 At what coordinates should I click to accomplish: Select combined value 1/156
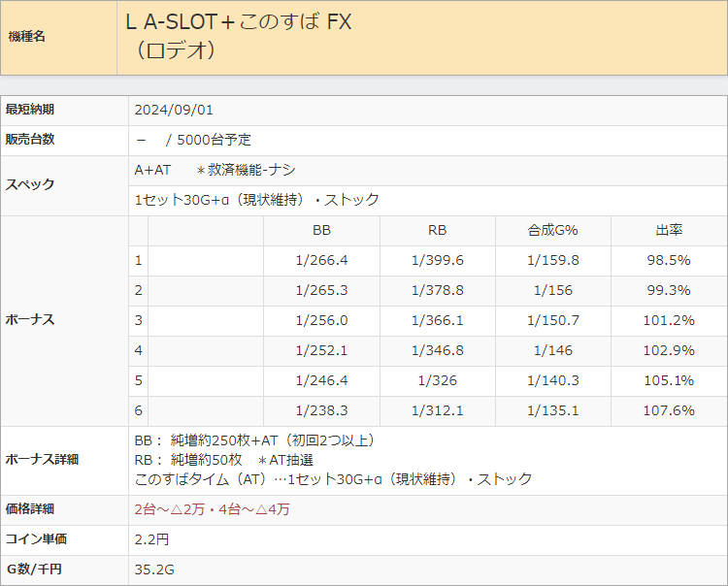pyautogui.click(x=552, y=290)
